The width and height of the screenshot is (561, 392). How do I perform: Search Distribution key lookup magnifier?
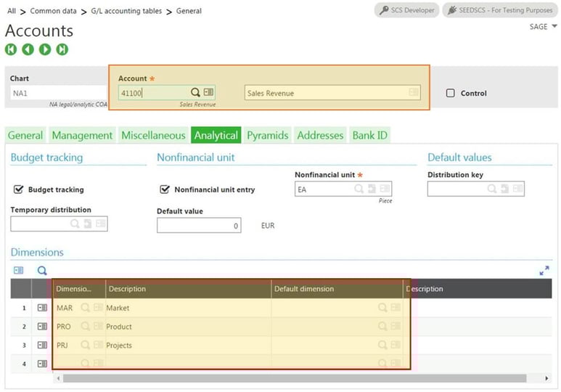tap(492, 189)
